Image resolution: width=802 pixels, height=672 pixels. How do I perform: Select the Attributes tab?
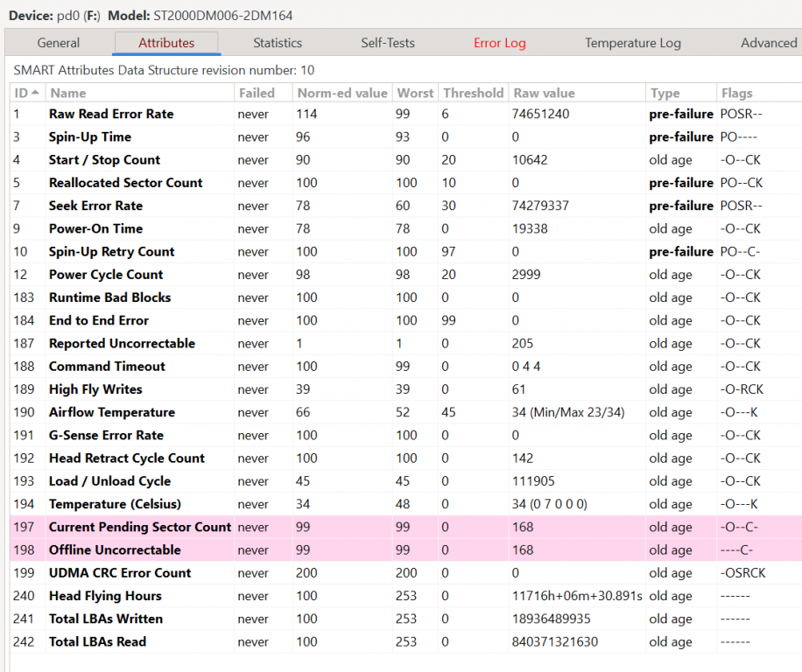point(166,43)
